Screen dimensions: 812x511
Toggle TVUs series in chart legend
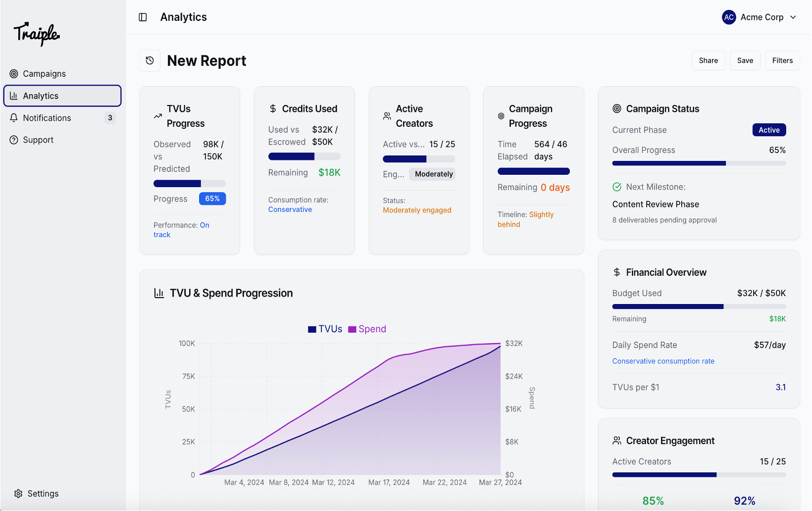pos(325,329)
